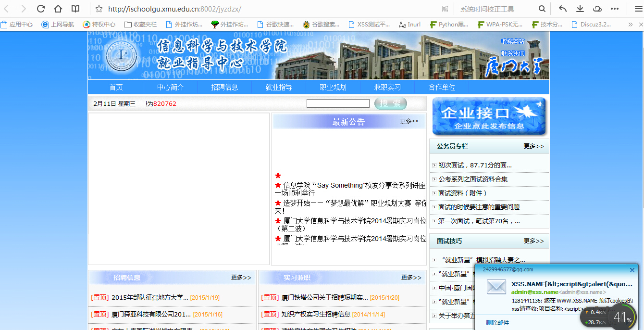Screen dimensions: 644x330
Task: Click 更多>> in 公务员专栏
Action: pos(533,146)
